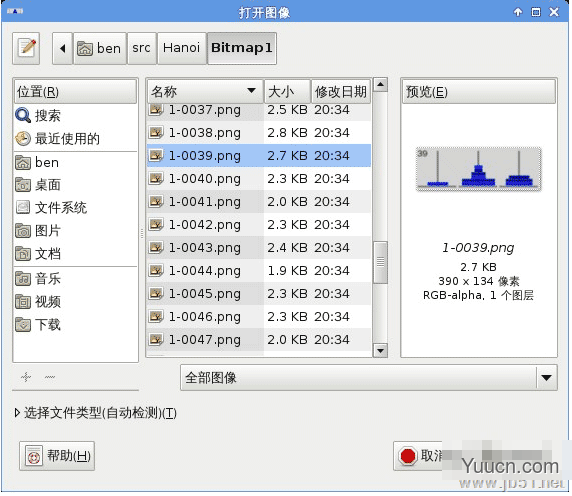Close the 打开图像 dialog window
Viewport: 572px width, 496px height.
tap(554, 12)
